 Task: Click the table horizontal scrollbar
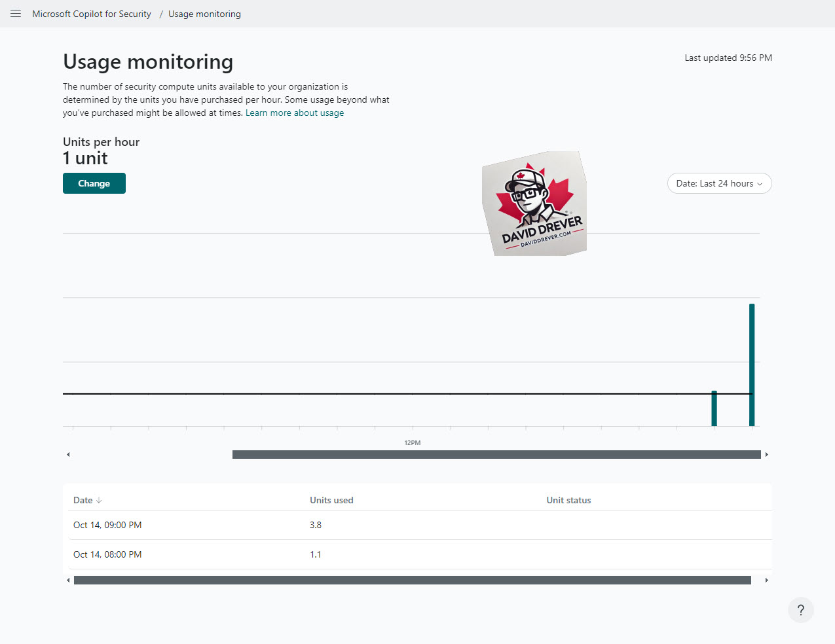[x=413, y=580]
